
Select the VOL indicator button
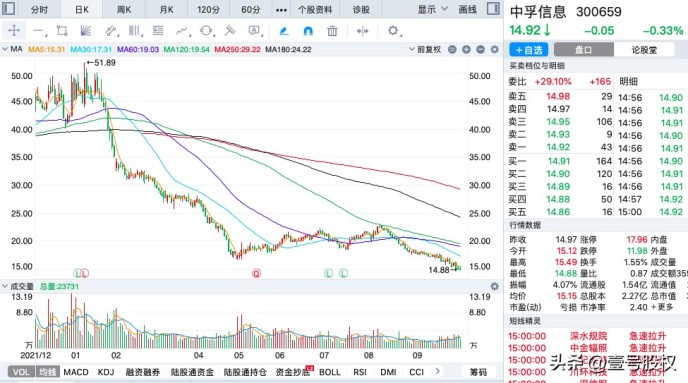tap(21, 372)
